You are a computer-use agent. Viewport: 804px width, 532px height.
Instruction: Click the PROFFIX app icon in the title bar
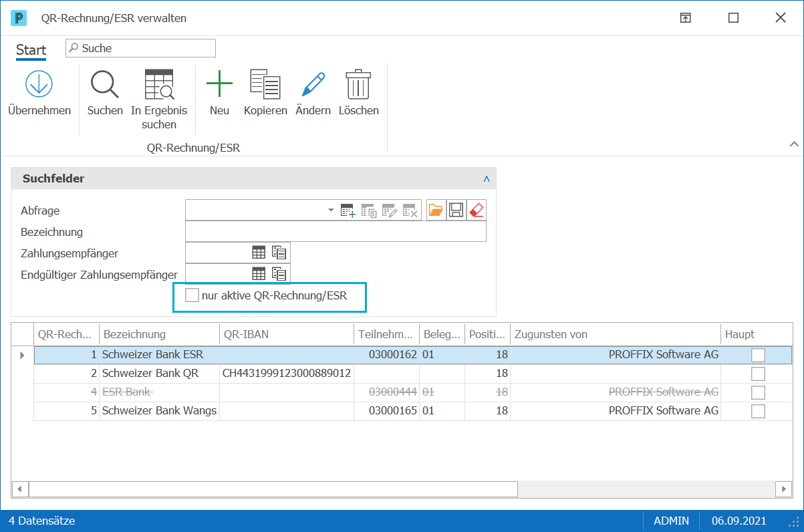click(x=19, y=18)
